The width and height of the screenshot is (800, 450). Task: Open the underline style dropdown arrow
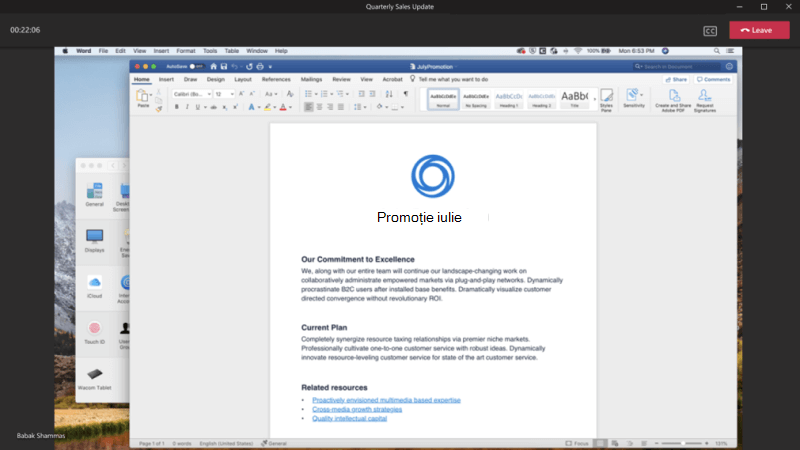click(205, 107)
